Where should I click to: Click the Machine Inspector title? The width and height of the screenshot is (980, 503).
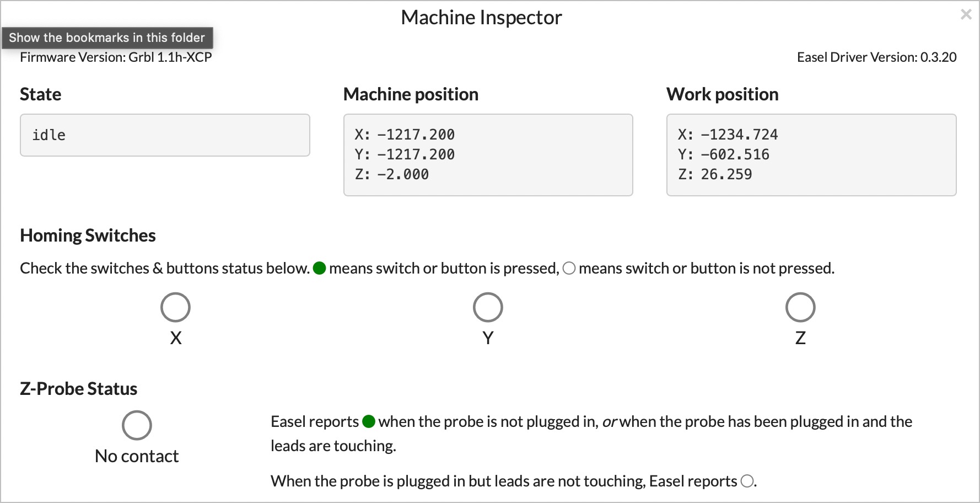481,18
